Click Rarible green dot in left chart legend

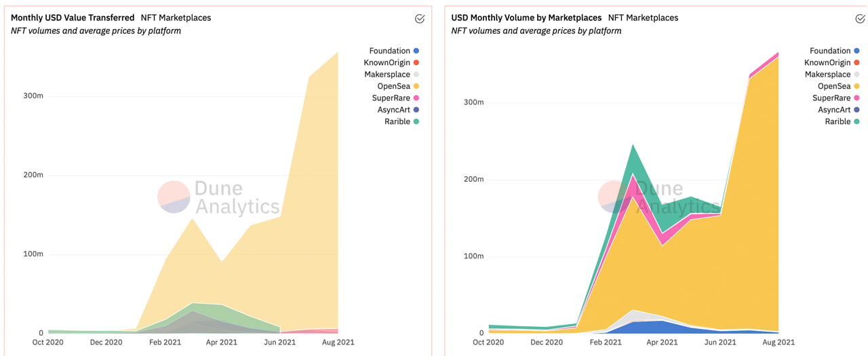416,122
